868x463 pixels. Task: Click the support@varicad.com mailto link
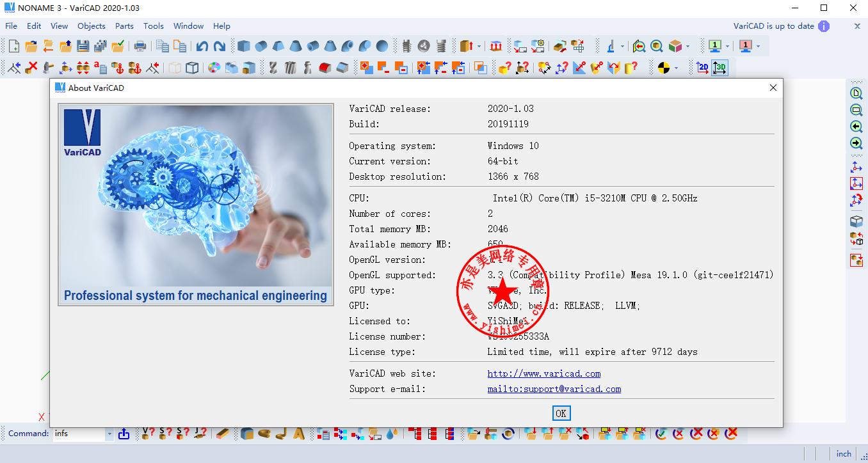554,389
